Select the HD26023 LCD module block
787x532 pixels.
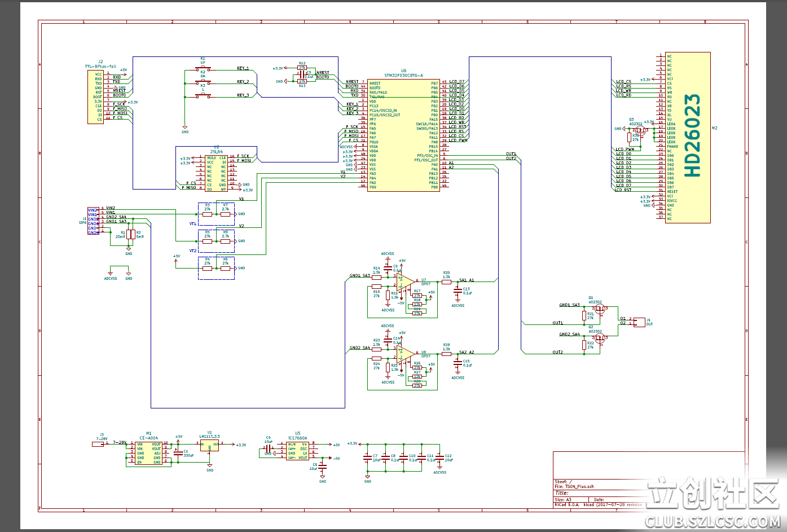pyautogui.click(x=687, y=137)
